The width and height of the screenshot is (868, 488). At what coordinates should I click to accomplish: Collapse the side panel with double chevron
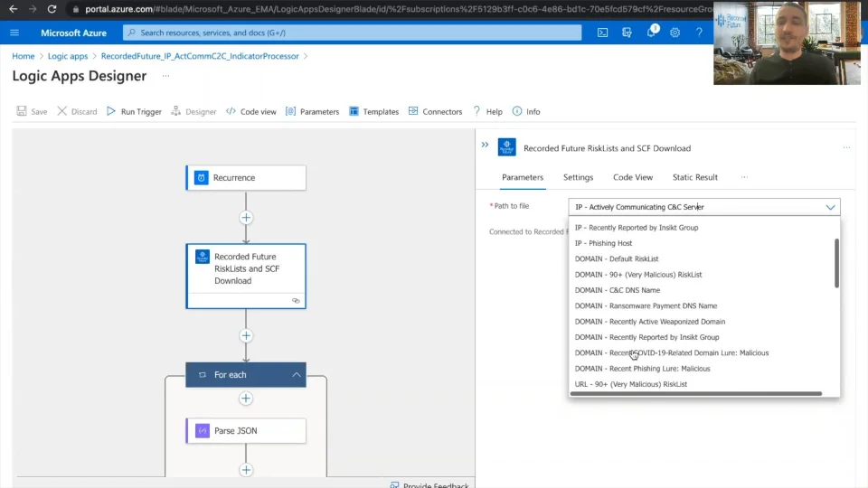[x=485, y=145]
